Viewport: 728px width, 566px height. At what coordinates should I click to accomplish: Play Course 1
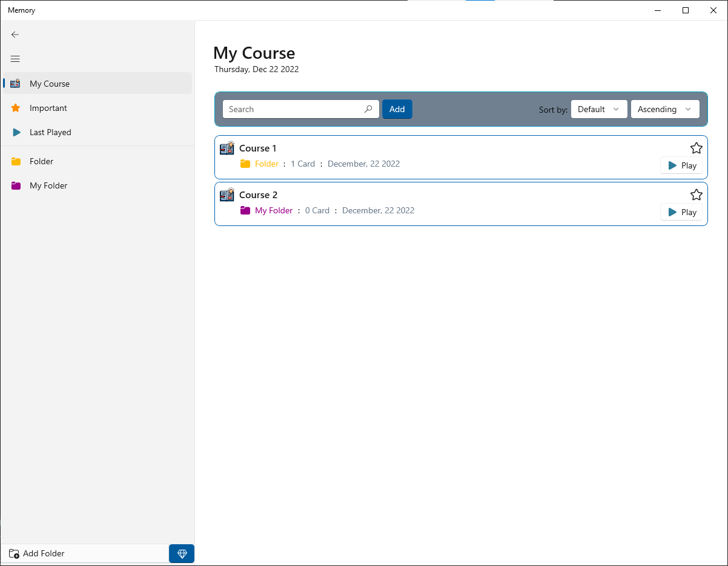pos(681,165)
